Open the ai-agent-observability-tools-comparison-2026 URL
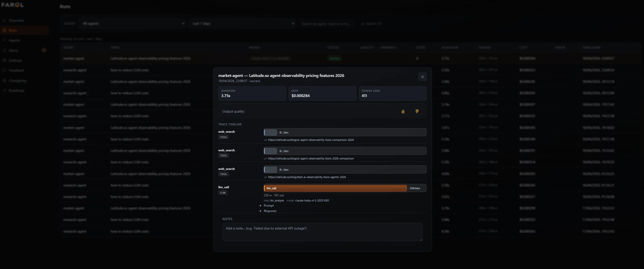 coord(311,140)
